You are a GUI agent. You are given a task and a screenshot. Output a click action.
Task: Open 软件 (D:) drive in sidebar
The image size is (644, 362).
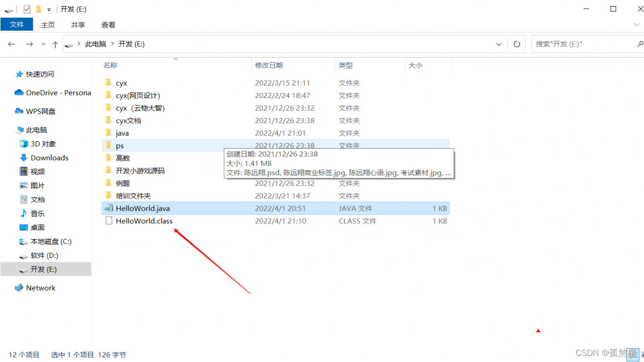(x=44, y=255)
